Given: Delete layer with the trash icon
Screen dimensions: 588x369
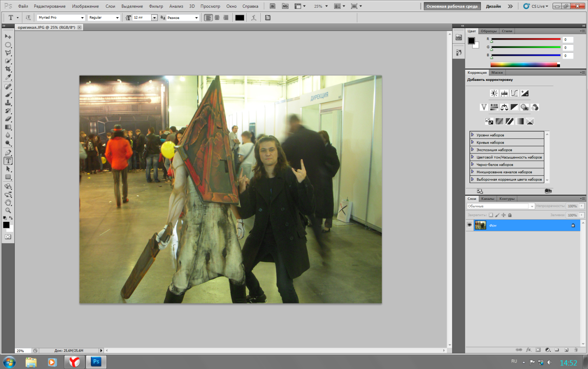Looking at the screenshot, I should pos(576,350).
